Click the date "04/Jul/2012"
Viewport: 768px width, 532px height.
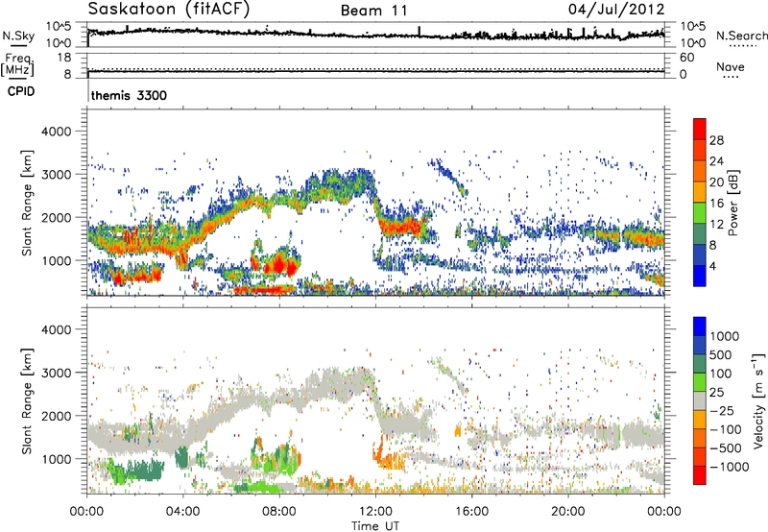point(616,10)
